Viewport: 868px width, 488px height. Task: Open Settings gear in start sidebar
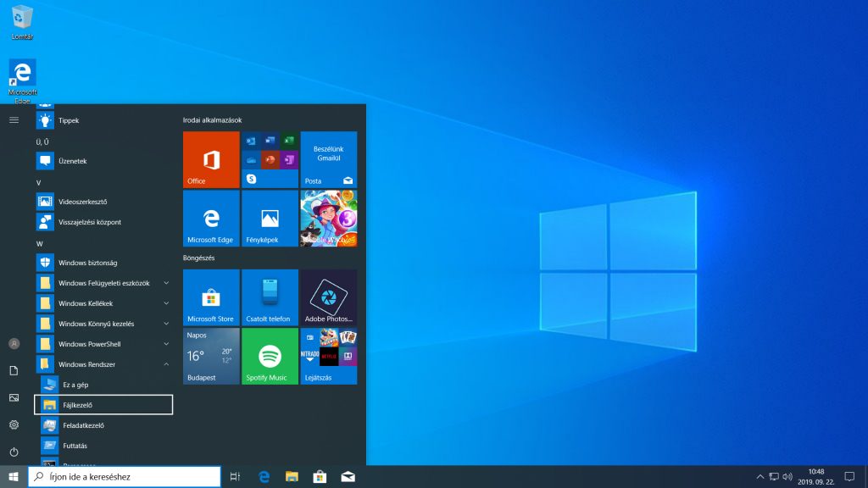pyautogui.click(x=14, y=425)
